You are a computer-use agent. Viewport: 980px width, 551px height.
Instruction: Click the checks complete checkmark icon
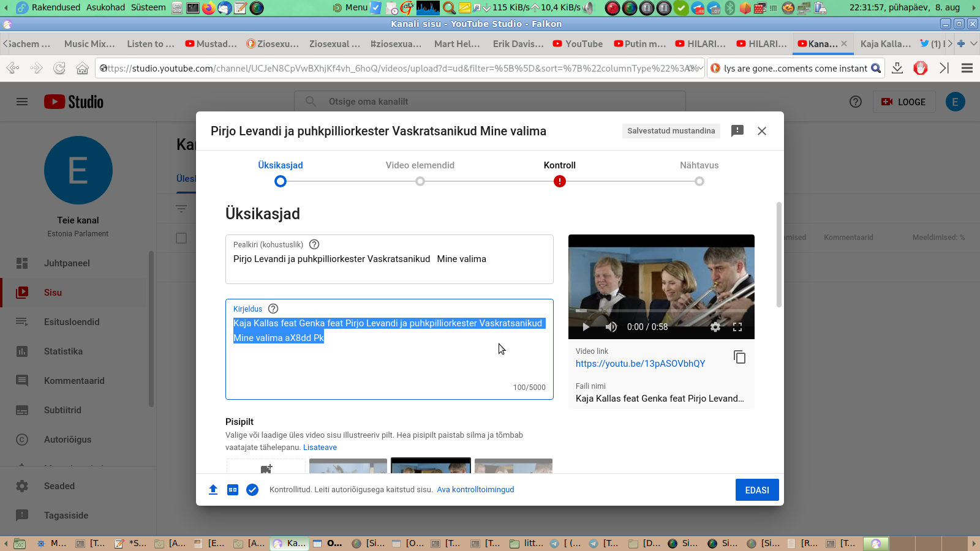(252, 490)
